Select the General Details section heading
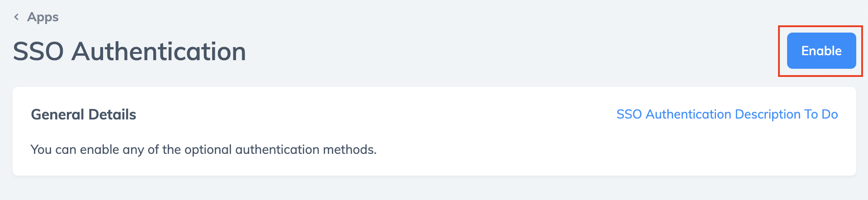The image size is (868, 200). click(83, 114)
